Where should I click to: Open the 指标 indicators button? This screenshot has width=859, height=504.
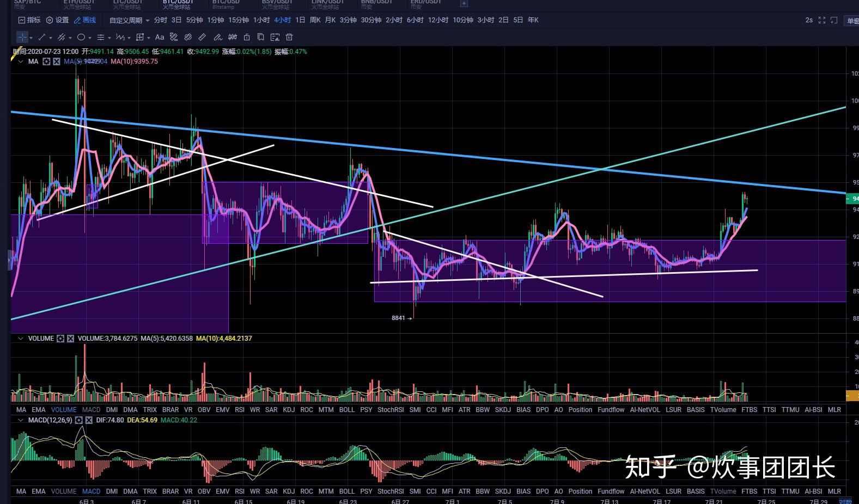[x=29, y=20]
